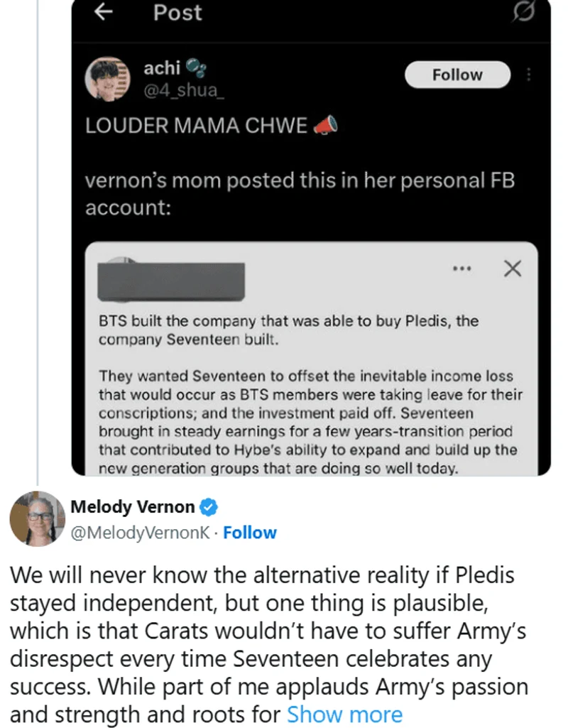Click the megaphone emoji after MAMA CHWE
568x728 pixels.
[326, 126]
